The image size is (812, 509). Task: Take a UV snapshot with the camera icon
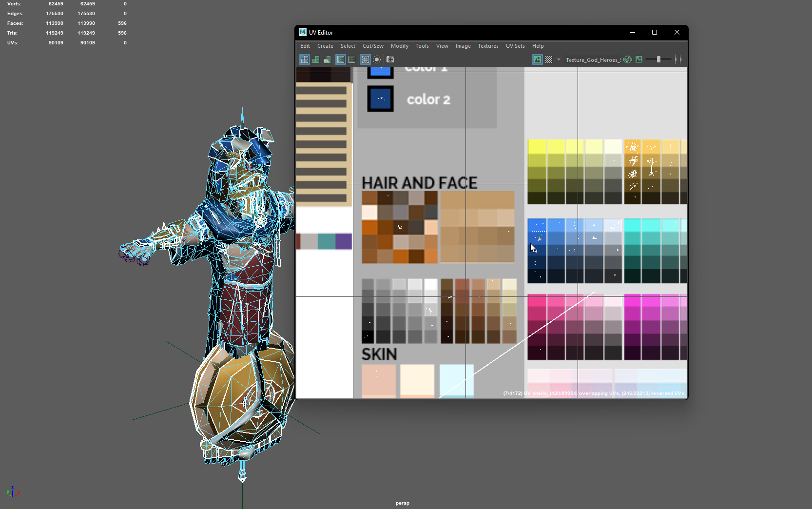pos(390,59)
